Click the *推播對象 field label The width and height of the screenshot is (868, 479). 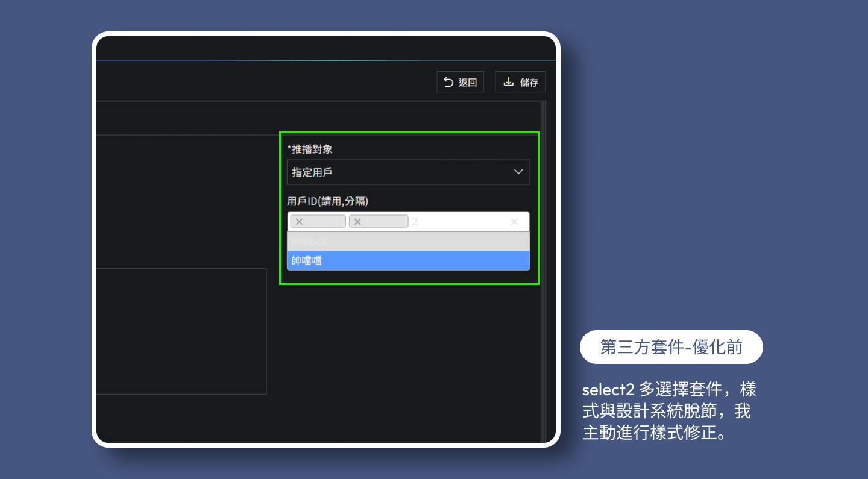pos(310,149)
